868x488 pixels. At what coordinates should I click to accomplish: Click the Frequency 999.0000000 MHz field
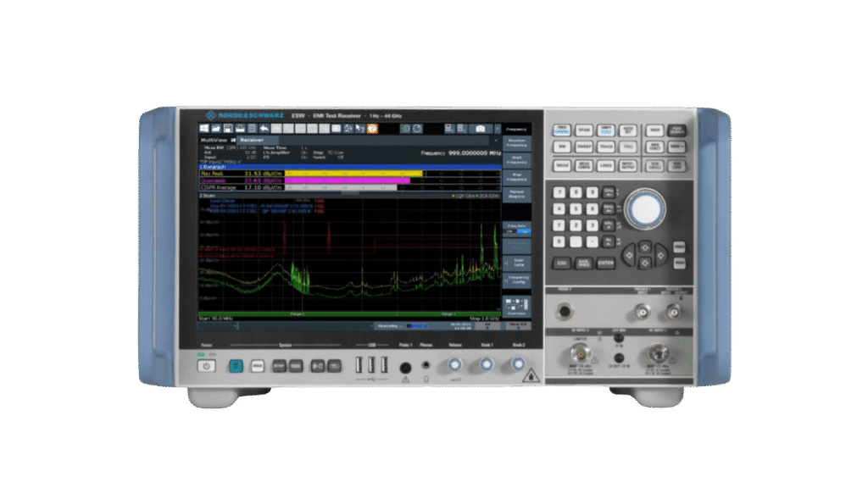(460, 153)
